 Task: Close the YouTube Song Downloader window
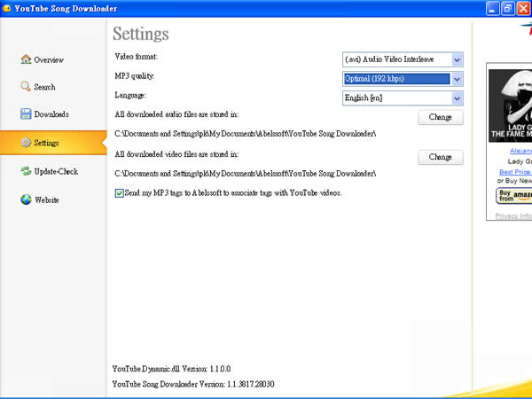(523, 9)
